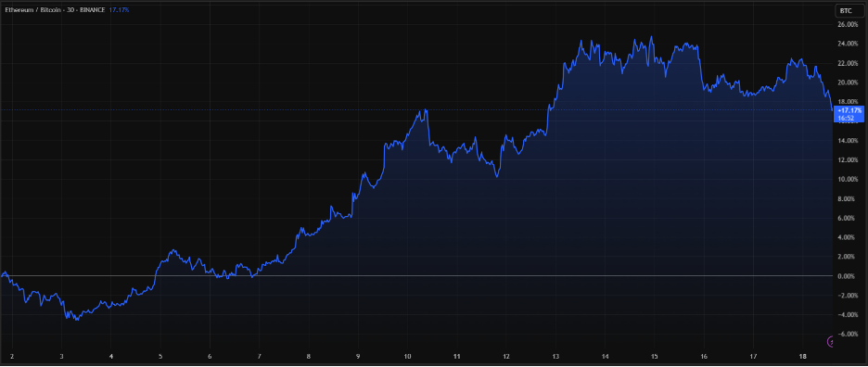Click the -2.00% price scale label
The height and width of the screenshot is (367, 868).
pyautogui.click(x=849, y=296)
